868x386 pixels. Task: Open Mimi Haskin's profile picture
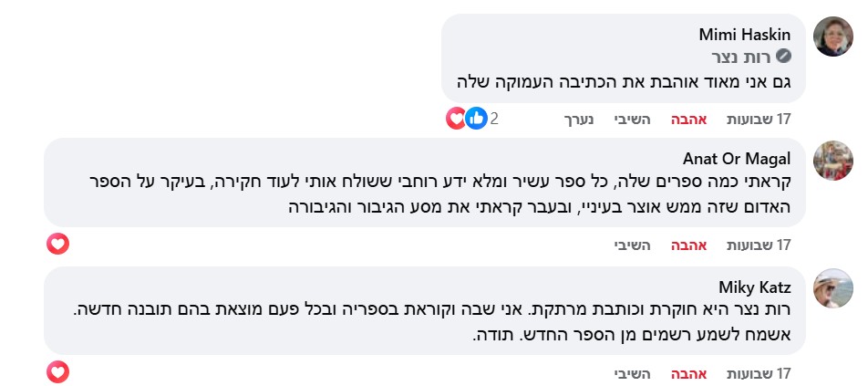tap(832, 37)
